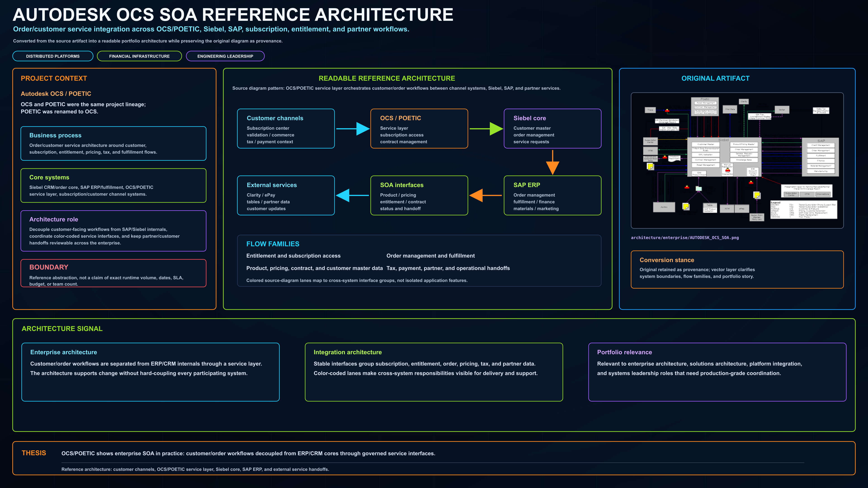The image size is (868, 488).
Task: Click the ORIGINAL ARTIFACT panel heading
Action: pos(715,78)
